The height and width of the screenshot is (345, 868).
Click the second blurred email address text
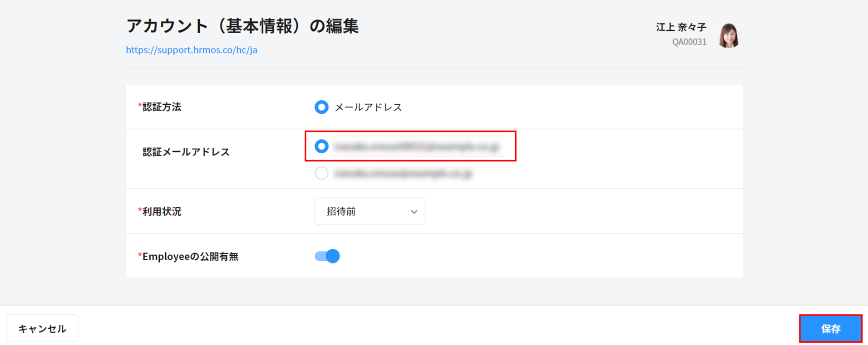403,173
